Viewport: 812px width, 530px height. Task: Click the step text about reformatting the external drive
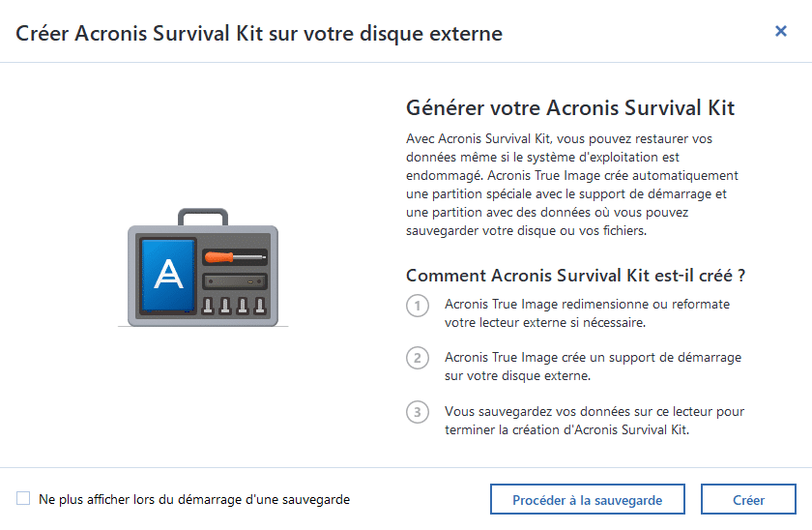[587, 313]
